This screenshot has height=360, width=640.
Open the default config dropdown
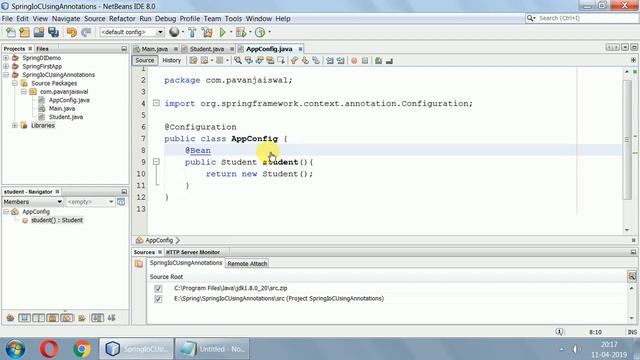coord(160,32)
